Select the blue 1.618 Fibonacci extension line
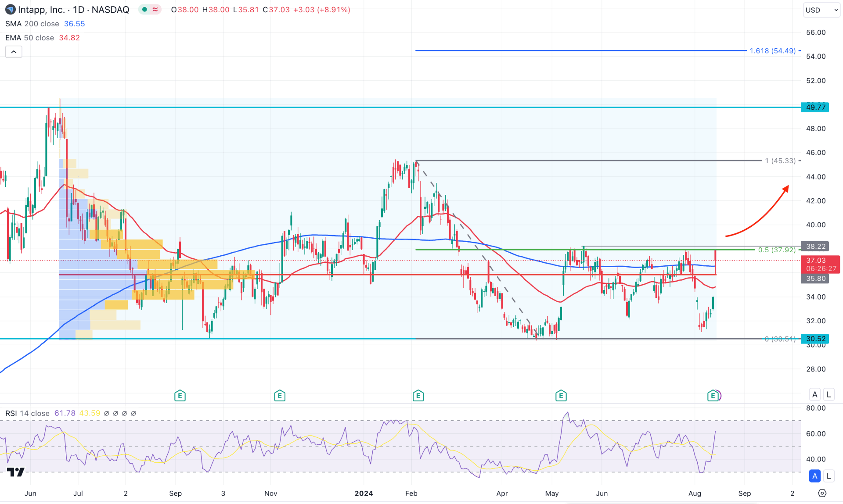Viewport: 843px width, 504px height. [580, 50]
